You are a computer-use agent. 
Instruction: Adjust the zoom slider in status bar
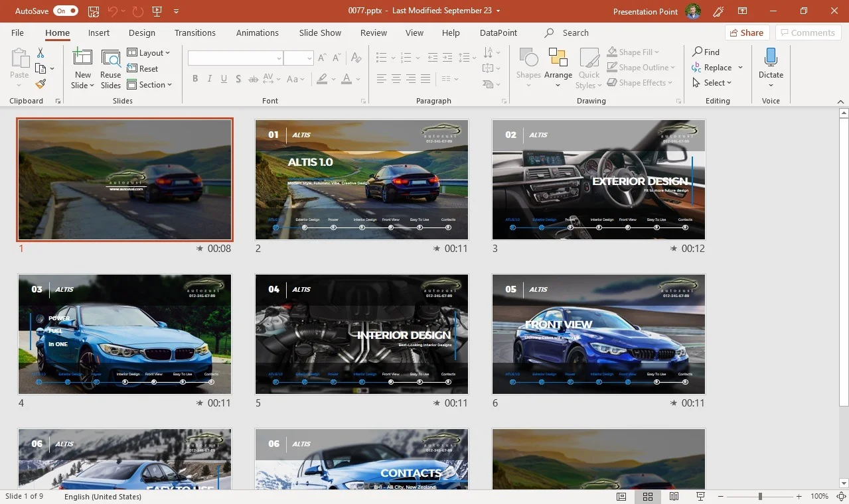coord(760,496)
